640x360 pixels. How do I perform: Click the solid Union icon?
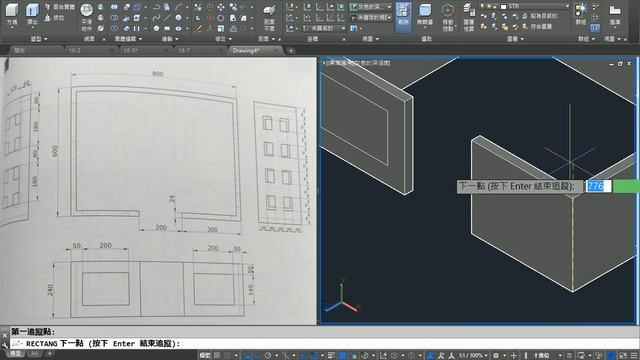[114, 7]
